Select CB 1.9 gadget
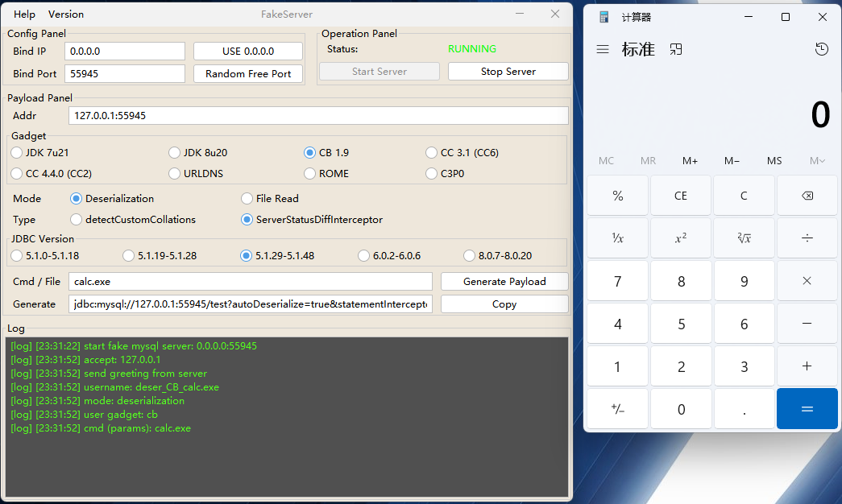Viewport: 842px width, 504px height. 326,152
